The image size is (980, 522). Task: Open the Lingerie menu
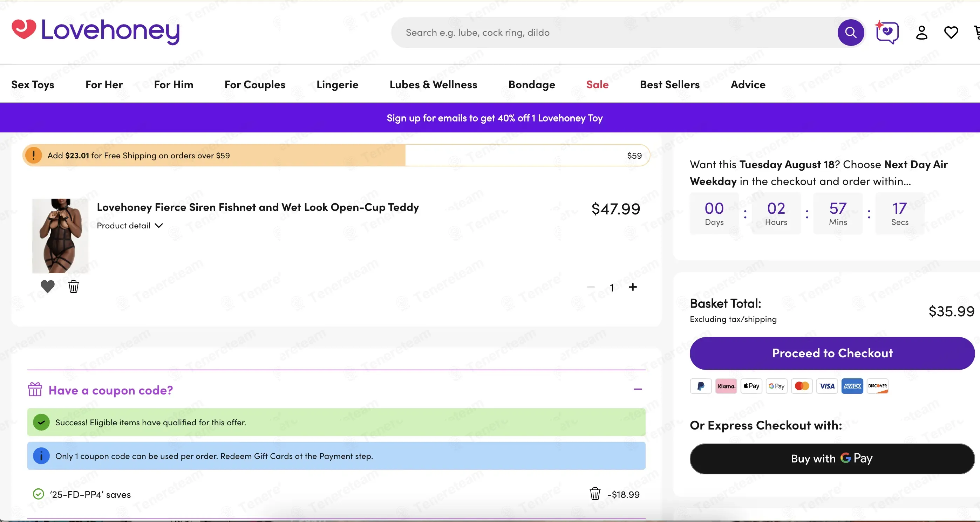(x=338, y=84)
